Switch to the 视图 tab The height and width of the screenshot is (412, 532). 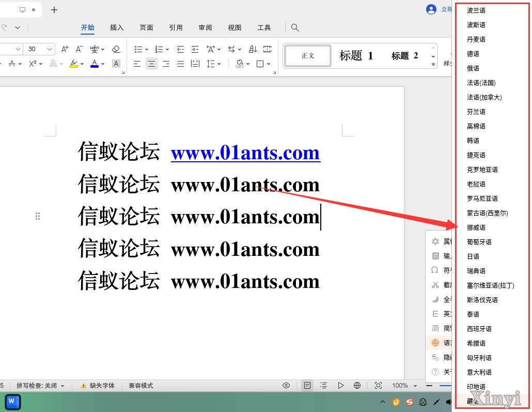click(x=234, y=27)
